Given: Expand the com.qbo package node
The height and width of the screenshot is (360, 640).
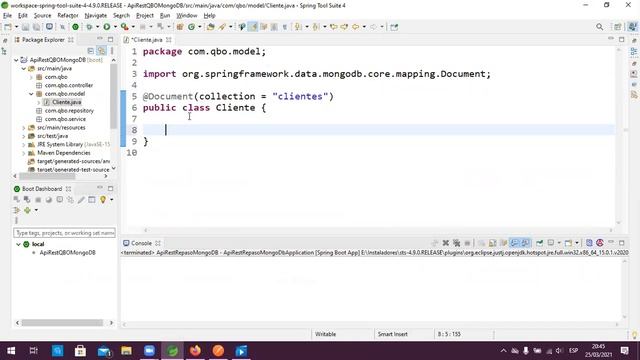Looking at the screenshot, I should click(31, 77).
